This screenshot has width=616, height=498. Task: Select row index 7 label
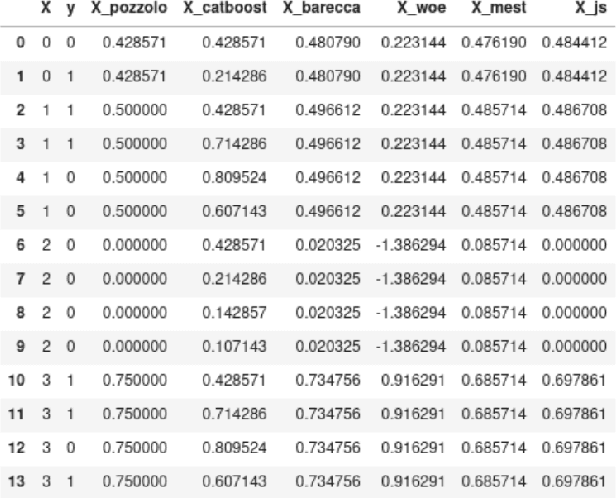pos(20,278)
